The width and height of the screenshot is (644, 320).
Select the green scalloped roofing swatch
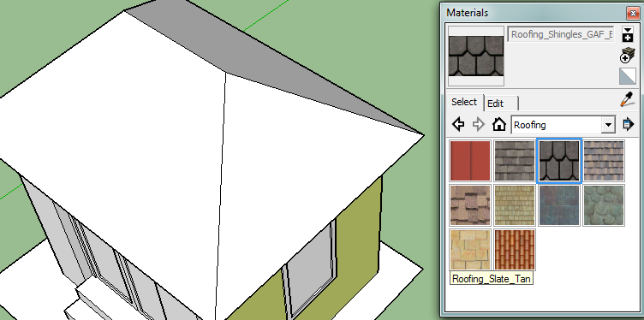[604, 205]
